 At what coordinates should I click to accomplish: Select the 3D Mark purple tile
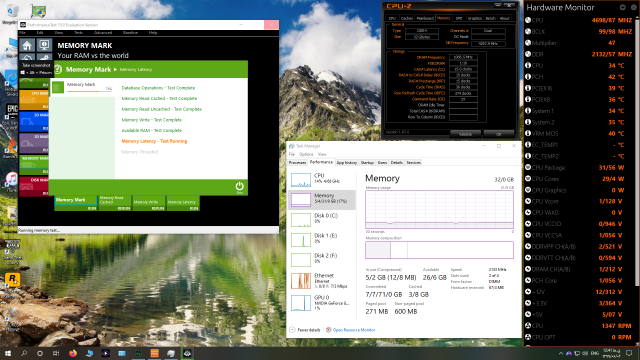click(34, 143)
